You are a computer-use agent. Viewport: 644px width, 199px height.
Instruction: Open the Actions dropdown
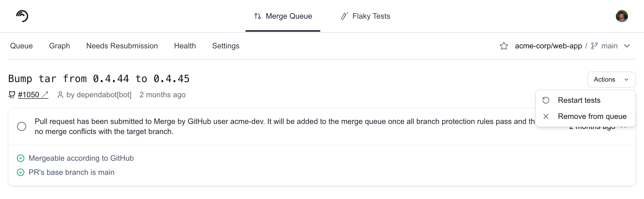pos(611,80)
